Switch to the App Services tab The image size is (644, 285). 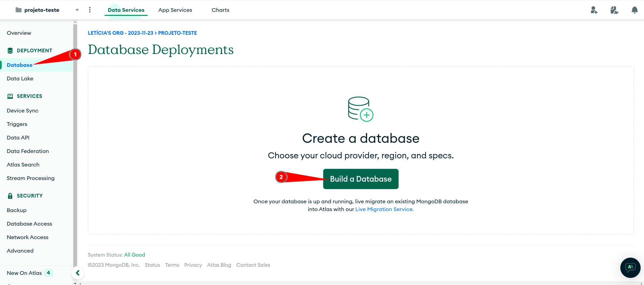pos(175,10)
